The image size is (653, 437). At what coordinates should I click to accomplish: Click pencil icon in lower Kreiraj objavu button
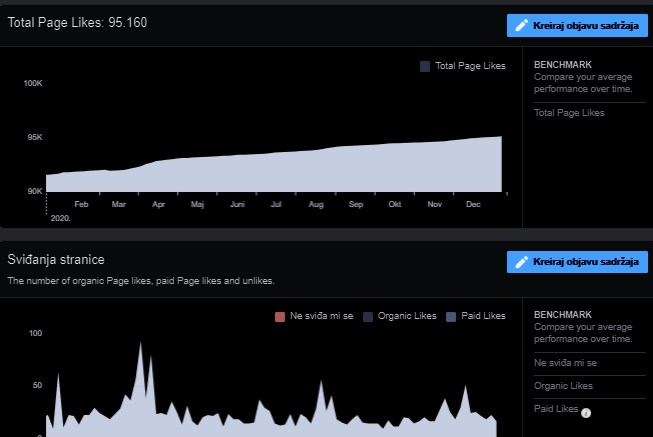[521, 262]
